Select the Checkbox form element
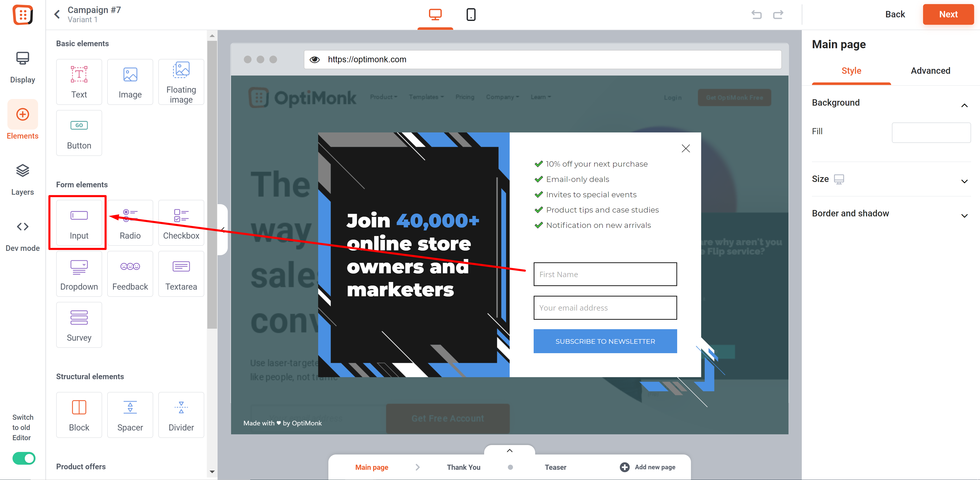The width and height of the screenshot is (980, 480). 181,223
